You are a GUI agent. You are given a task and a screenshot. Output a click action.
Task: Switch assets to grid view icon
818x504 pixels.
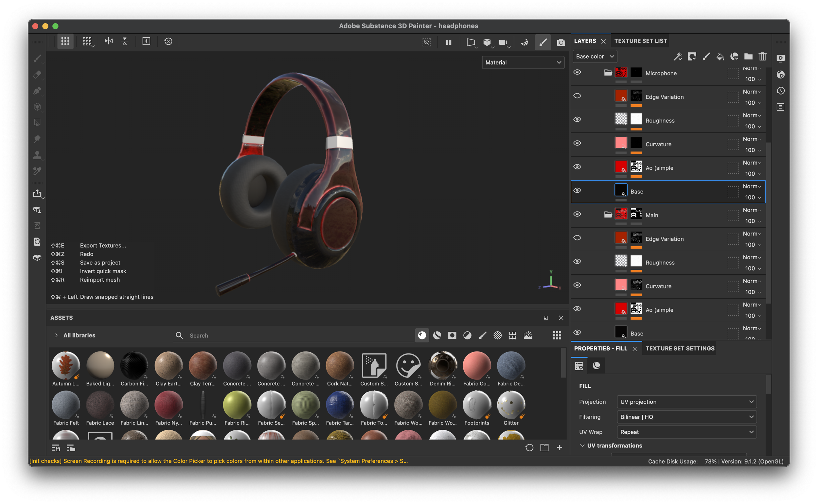pyautogui.click(x=557, y=335)
